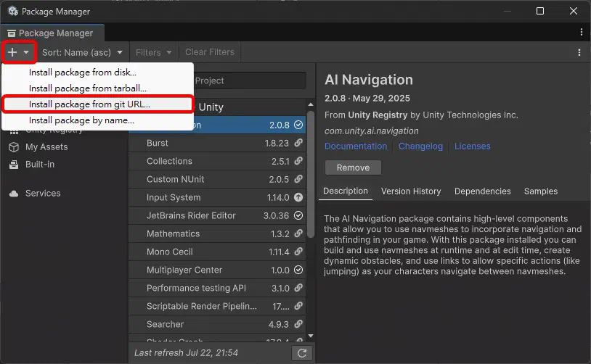Open the three-dot menu in package toolbar

click(x=579, y=52)
